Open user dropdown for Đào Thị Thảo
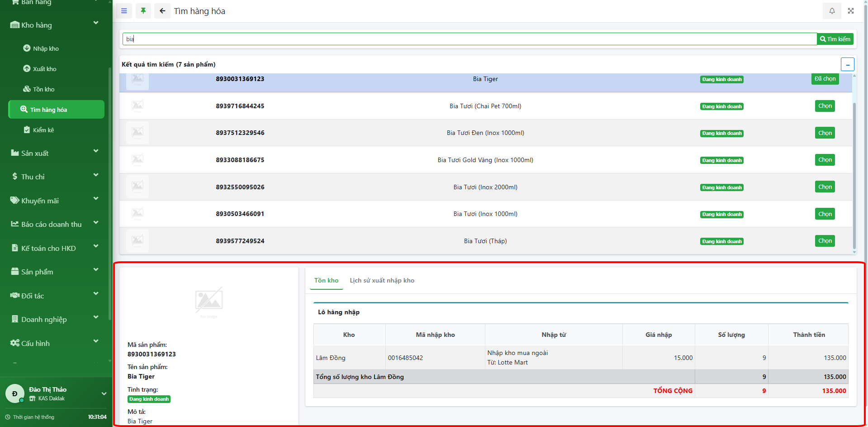The image size is (868, 427). (104, 393)
